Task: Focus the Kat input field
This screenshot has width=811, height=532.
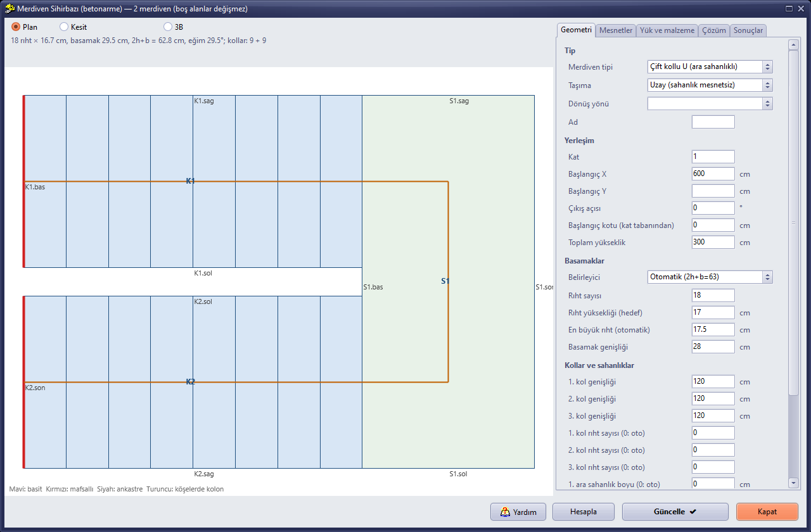Action: (x=713, y=156)
